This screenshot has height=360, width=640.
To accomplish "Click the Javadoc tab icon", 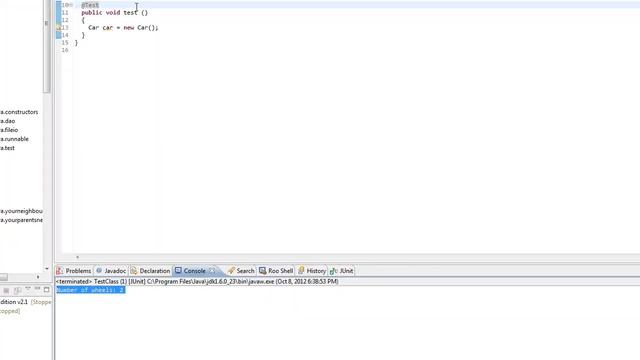I will click(99, 271).
